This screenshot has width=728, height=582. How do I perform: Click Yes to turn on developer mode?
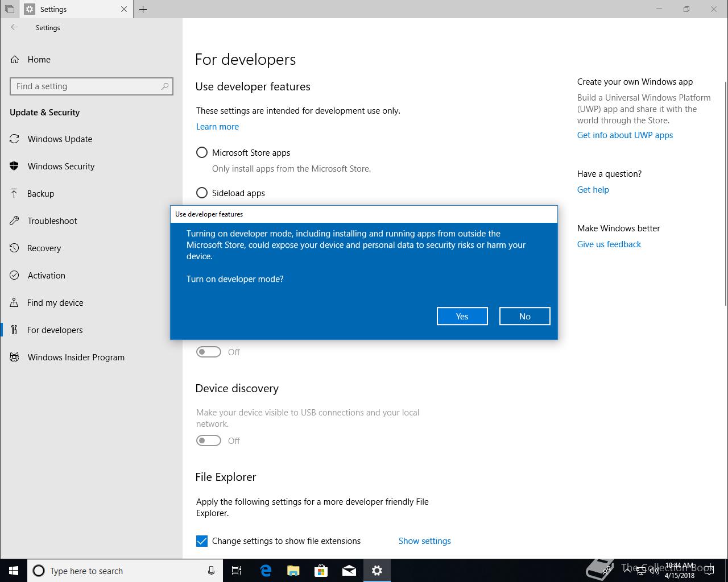[x=462, y=316]
